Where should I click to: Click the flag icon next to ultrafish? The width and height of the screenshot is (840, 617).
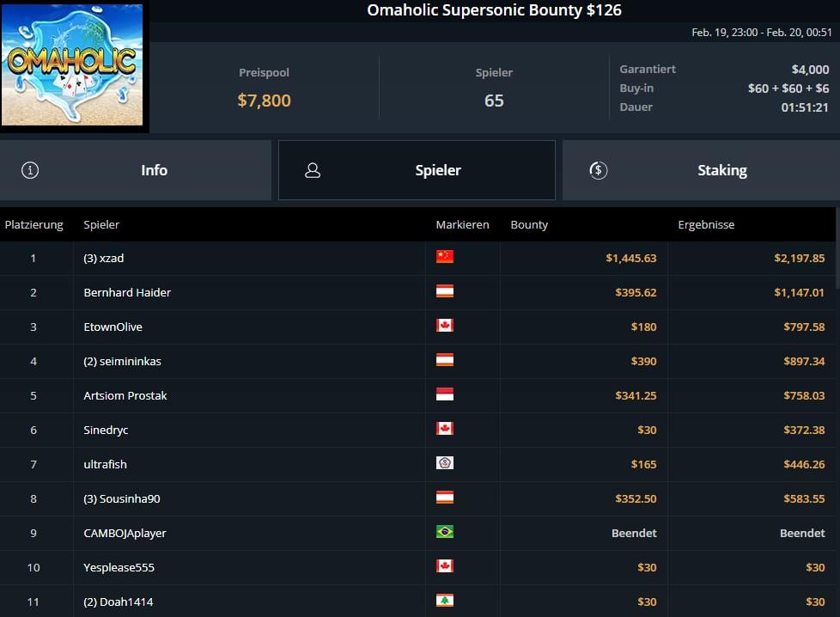point(444,463)
